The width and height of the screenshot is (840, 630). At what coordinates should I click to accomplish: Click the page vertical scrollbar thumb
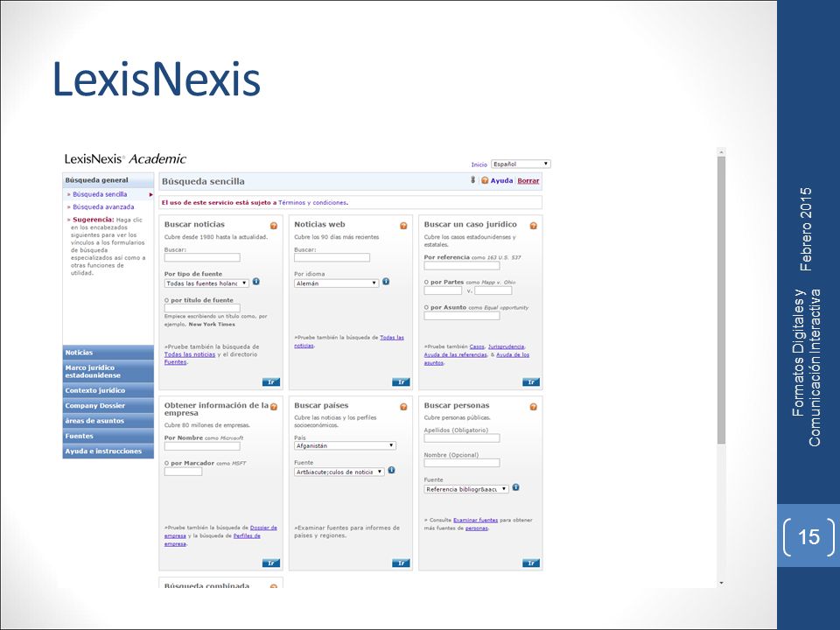721,300
